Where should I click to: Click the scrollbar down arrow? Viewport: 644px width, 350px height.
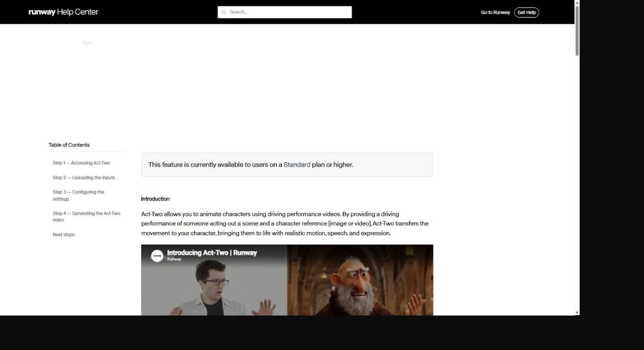click(x=577, y=313)
